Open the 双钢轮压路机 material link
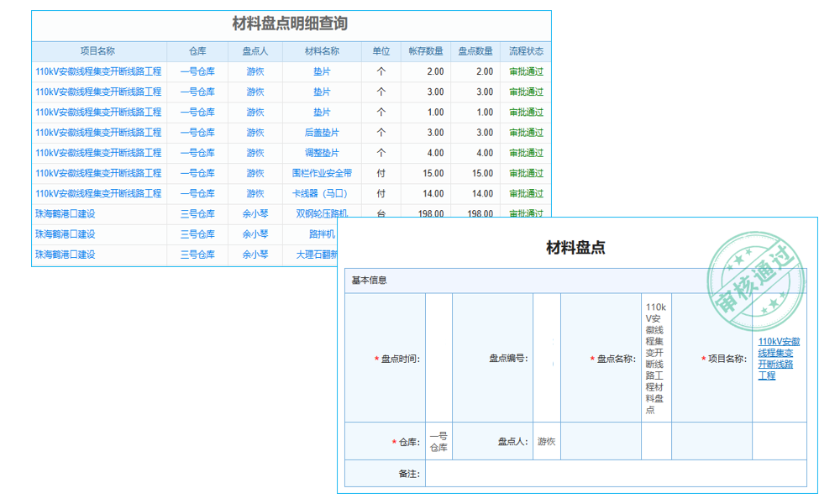This screenshot has height=504, width=840. (323, 213)
